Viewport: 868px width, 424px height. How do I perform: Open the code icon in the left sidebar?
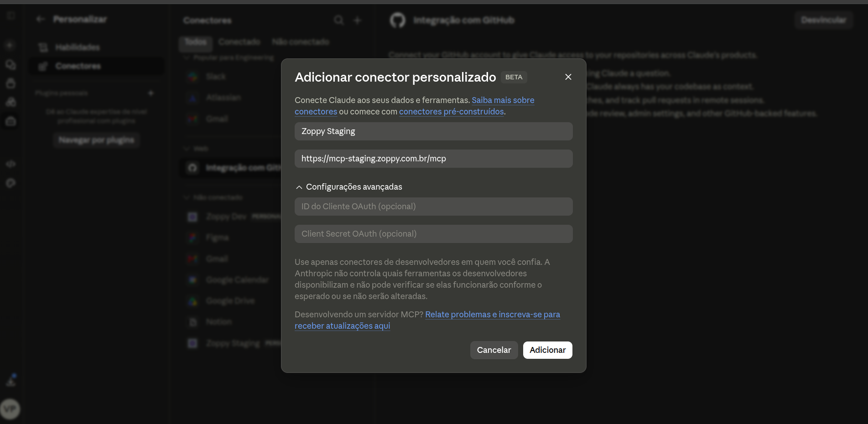10,164
